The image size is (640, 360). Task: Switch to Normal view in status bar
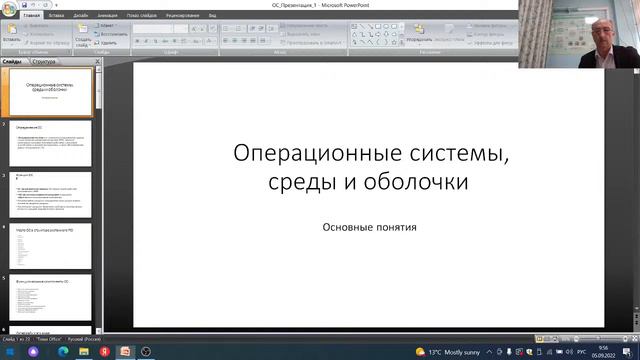click(x=540, y=339)
